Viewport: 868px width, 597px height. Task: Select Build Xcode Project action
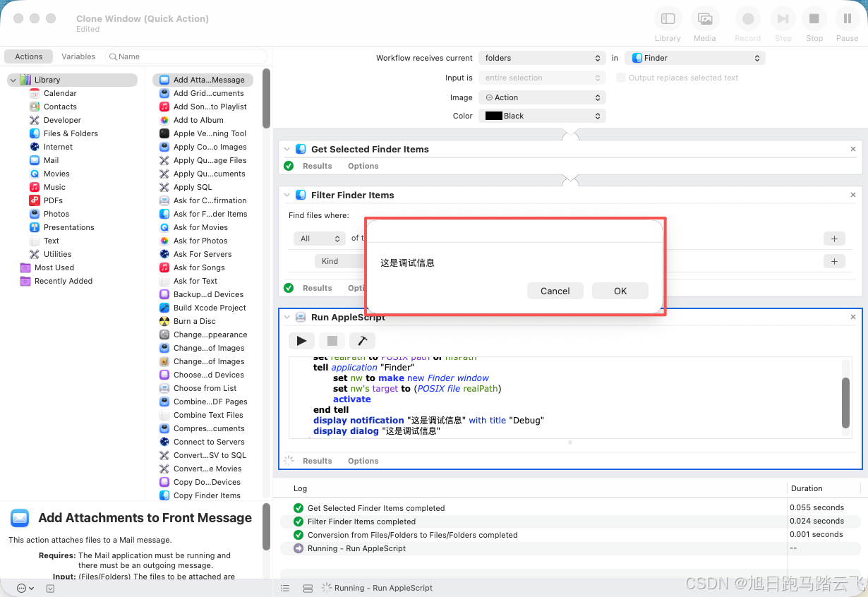click(x=210, y=308)
